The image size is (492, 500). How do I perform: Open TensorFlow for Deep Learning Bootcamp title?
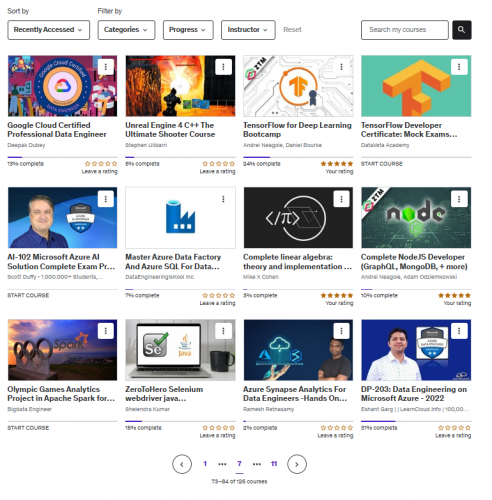pyautogui.click(x=297, y=130)
